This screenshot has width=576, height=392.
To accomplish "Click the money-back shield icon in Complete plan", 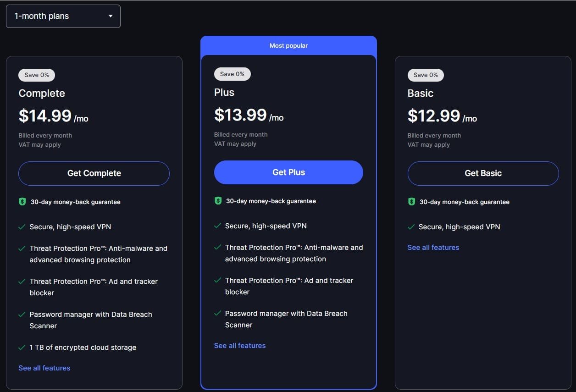I will (x=22, y=202).
